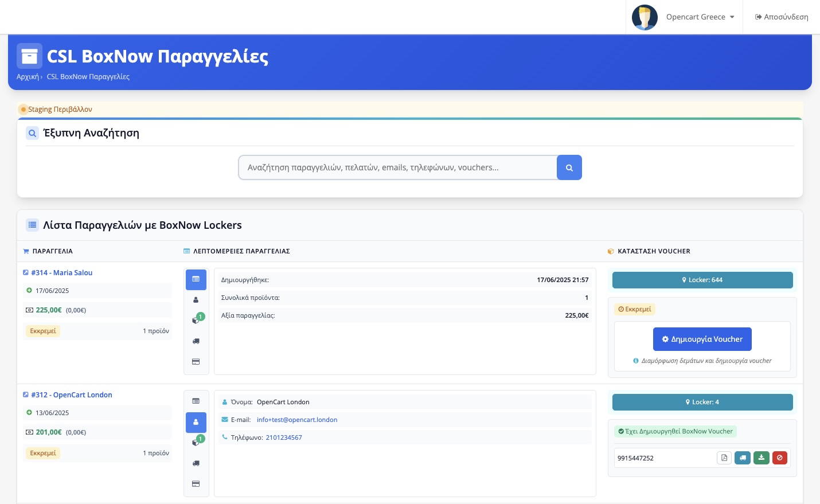Click the Αξία παραγγελίας label
This screenshot has height=504, width=820.
click(x=248, y=315)
